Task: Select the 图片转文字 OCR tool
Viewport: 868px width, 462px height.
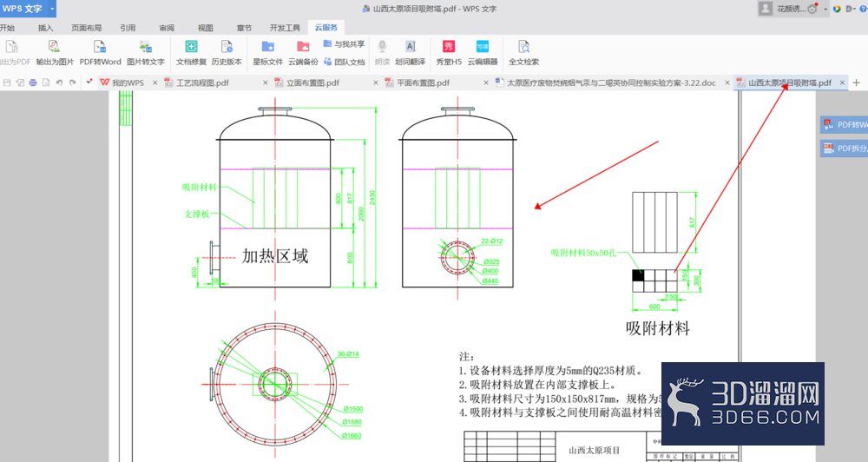Action: click(x=146, y=53)
